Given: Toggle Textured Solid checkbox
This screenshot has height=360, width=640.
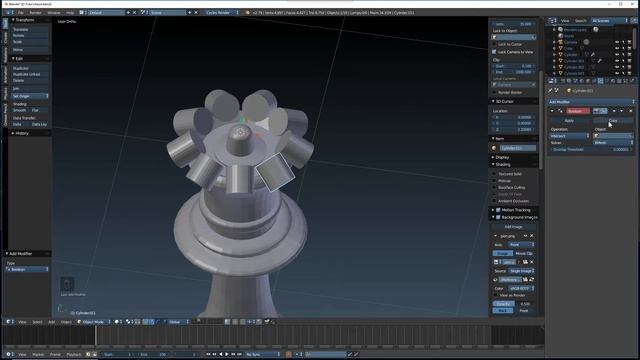Looking at the screenshot, I should [x=494, y=174].
